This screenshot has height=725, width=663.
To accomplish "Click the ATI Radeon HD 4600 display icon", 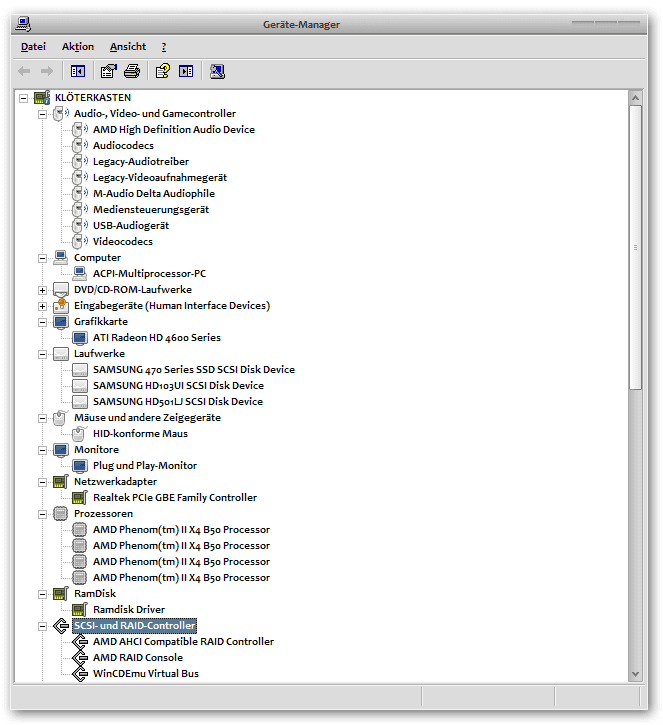I will 80,338.
